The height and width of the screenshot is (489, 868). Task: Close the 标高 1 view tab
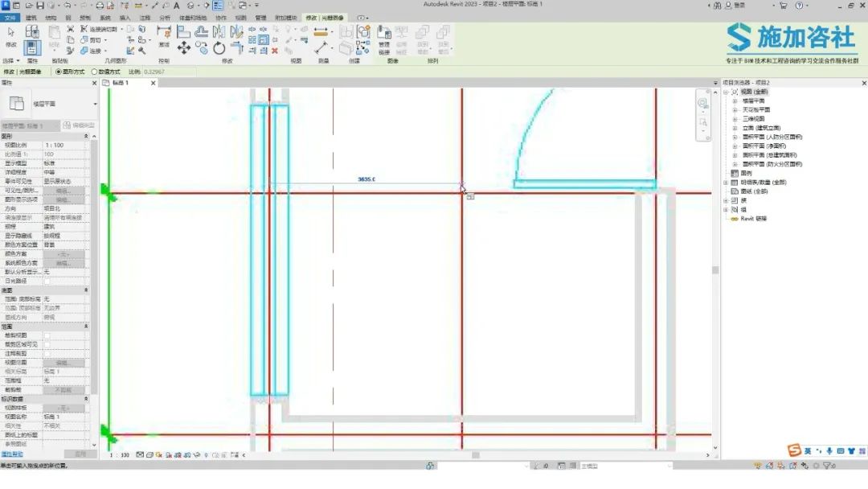click(154, 83)
